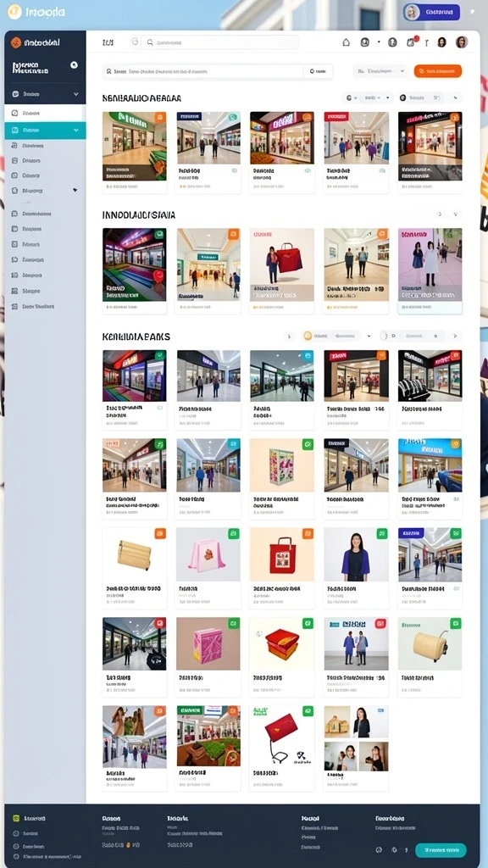Click green badge icon on woman portrait card
This screenshot has width=488, height=868.
pos(382,534)
